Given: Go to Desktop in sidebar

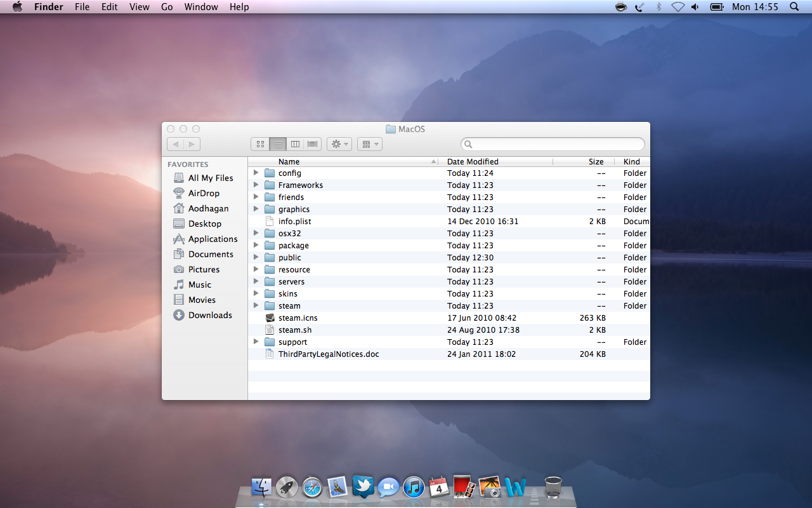Looking at the screenshot, I should coord(197,224).
